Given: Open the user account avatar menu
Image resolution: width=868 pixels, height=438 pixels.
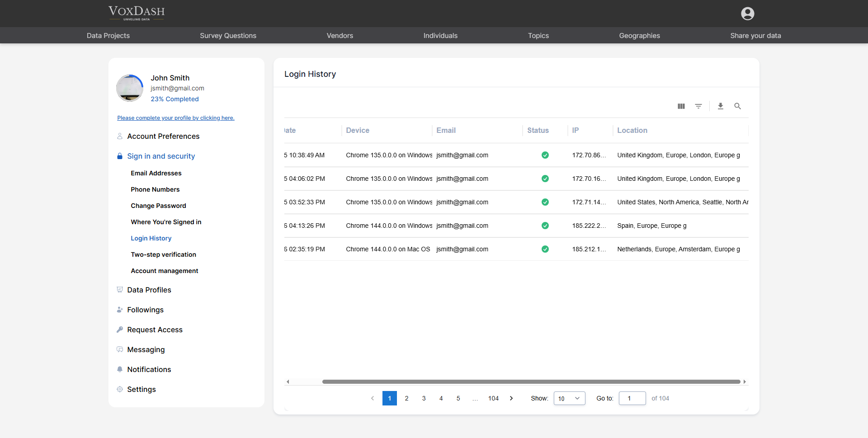Looking at the screenshot, I should click(x=747, y=14).
